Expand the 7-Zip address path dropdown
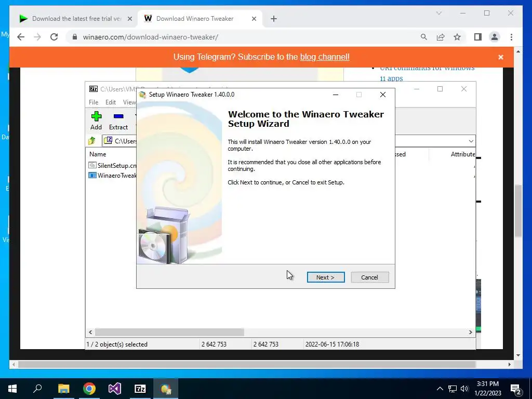This screenshot has width=532, height=399. (471, 141)
